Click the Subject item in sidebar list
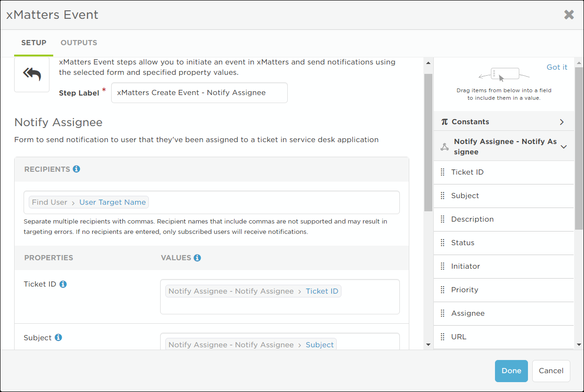The height and width of the screenshot is (392, 584). [x=504, y=196]
